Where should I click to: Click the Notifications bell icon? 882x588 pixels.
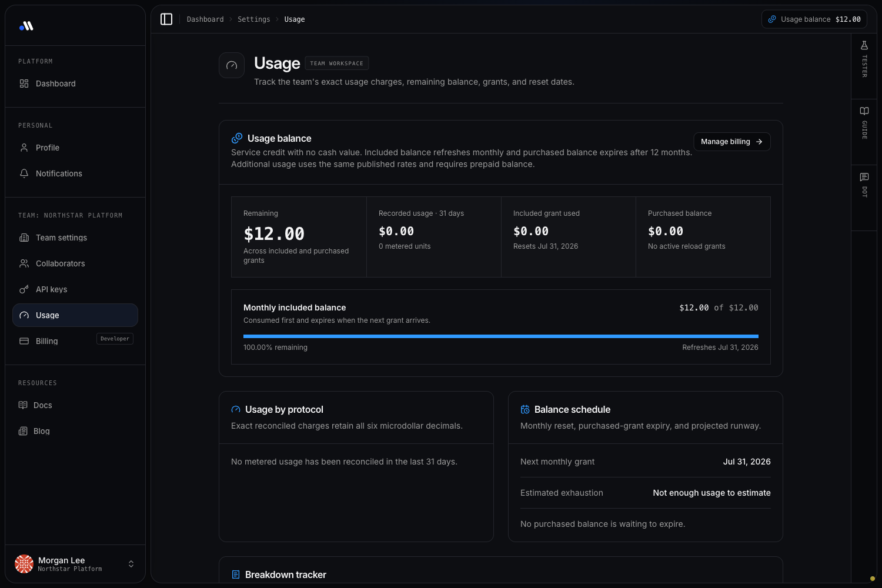coord(24,173)
